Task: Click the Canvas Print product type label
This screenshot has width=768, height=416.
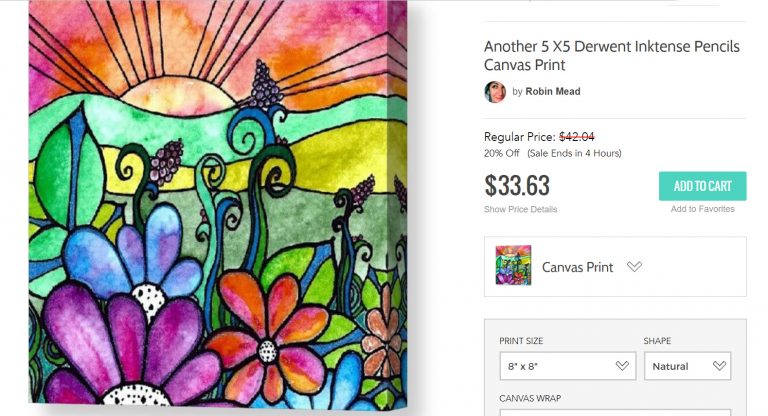Action: click(x=577, y=267)
